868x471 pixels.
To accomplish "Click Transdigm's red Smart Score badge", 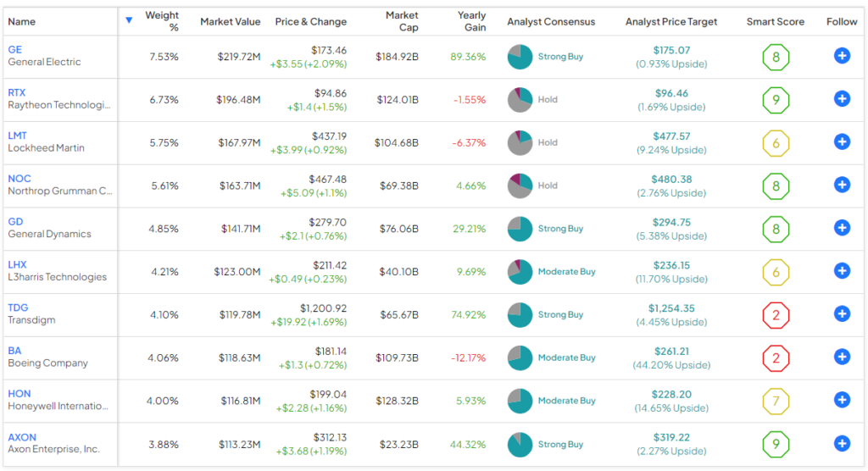I will pos(776,314).
